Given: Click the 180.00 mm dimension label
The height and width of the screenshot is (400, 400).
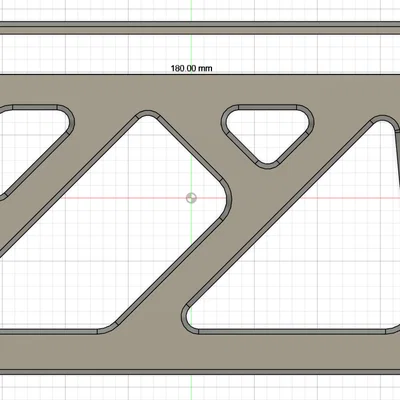Looking at the screenshot, I should click(191, 68).
